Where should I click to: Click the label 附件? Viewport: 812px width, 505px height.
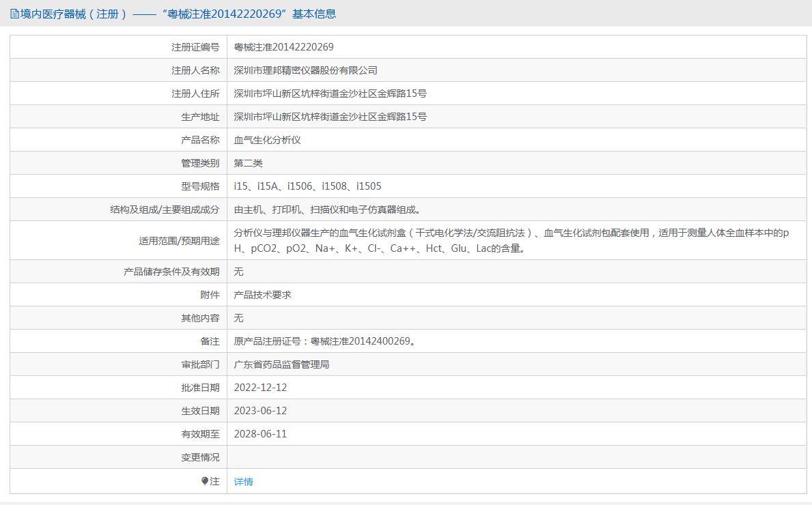point(210,295)
